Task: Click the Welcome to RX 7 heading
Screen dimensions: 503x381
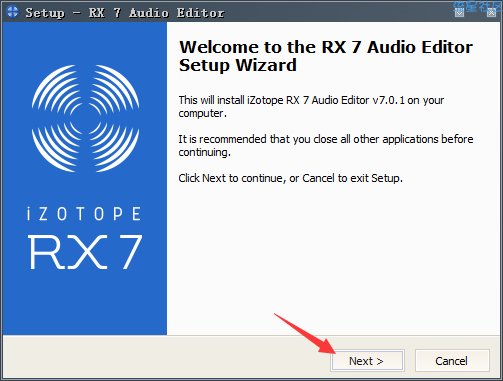Action: click(x=326, y=47)
